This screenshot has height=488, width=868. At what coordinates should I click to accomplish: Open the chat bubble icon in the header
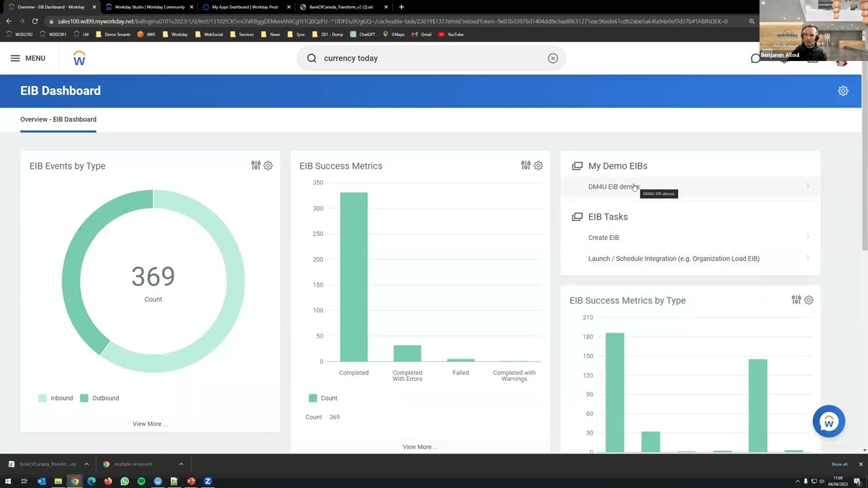pyautogui.click(x=755, y=59)
